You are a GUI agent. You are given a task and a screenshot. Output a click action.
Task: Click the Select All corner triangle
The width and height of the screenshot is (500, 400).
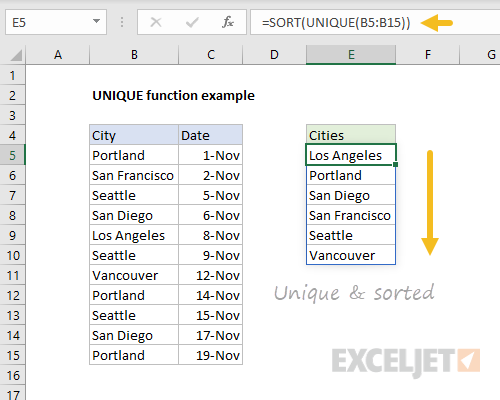(x=16, y=55)
